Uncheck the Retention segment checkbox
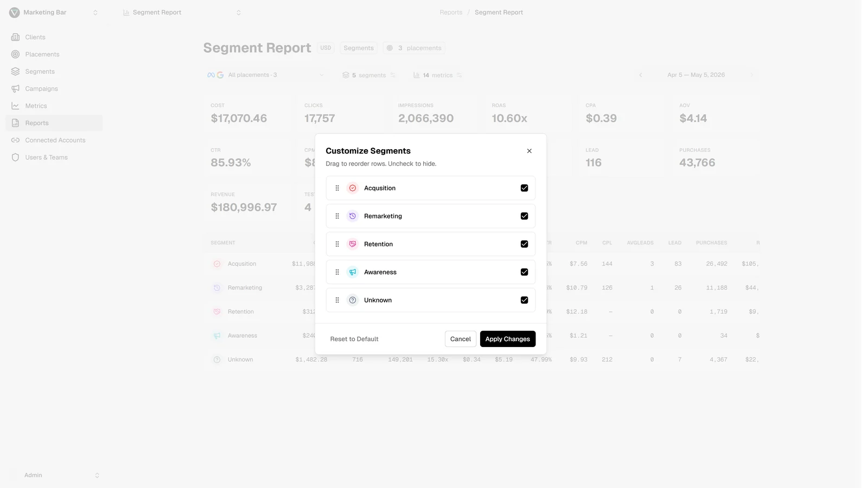The image size is (868, 488). click(x=524, y=244)
